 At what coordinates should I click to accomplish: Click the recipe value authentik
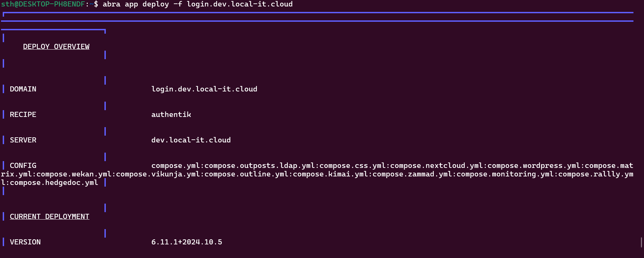[x=171, y=115]
